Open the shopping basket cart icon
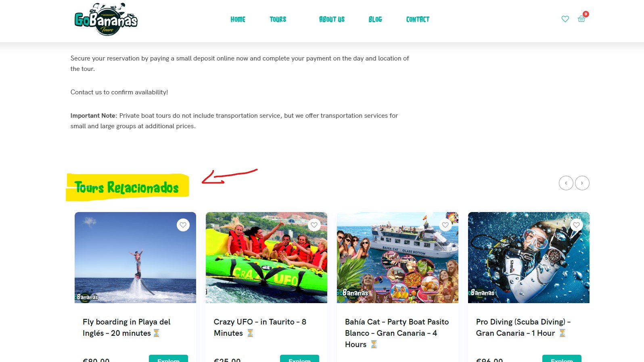The width and height of the screenshot is (644, 362). click(x=581, y=19)
